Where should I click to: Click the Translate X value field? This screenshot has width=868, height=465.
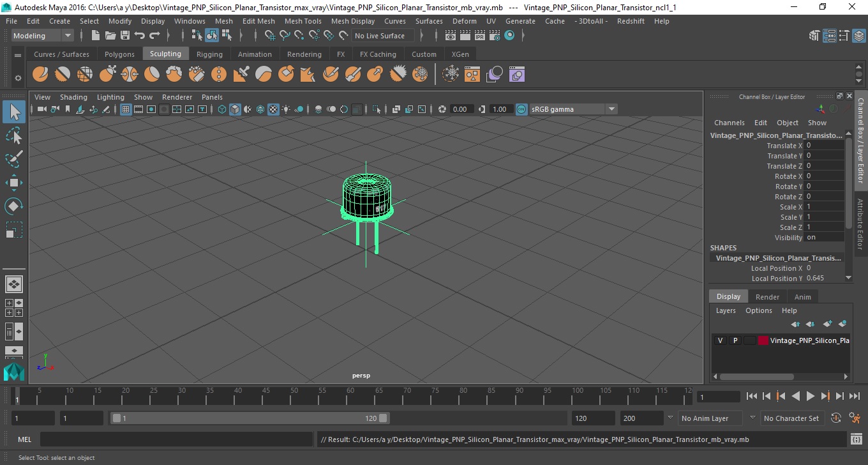click(825, 146)
